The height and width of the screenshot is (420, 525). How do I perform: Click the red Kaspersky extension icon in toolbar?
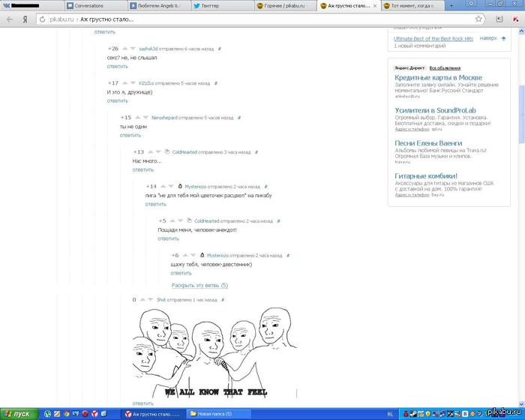(516, 19)
